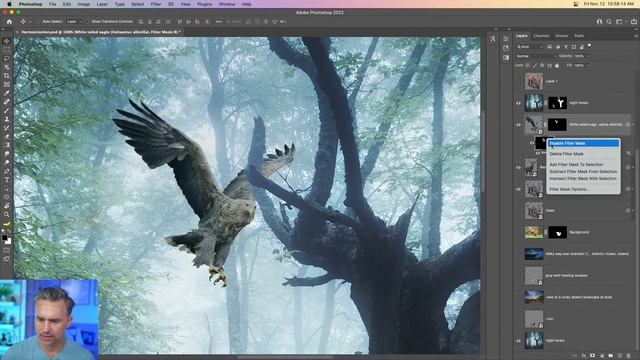640x360 pixels.
Task: Switch to the Paths tab
Action: (579, 36)
